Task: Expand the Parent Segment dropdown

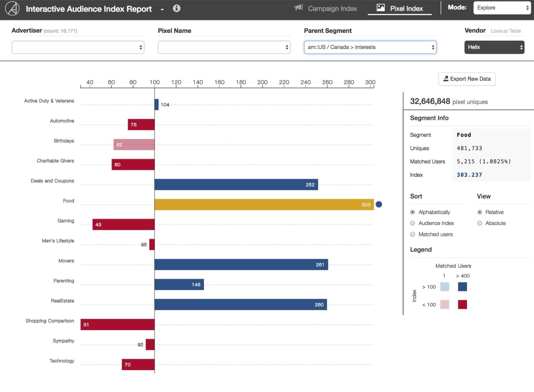Action: (370, 47)
